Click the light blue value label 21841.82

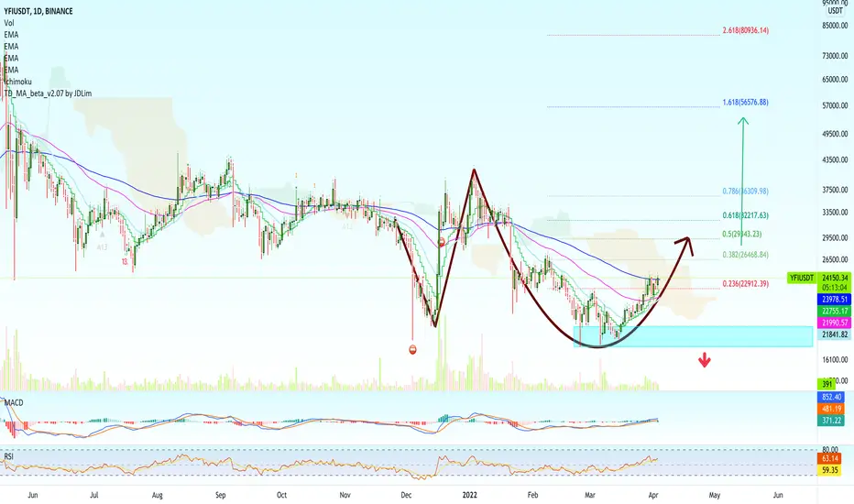tap(835, 334)
